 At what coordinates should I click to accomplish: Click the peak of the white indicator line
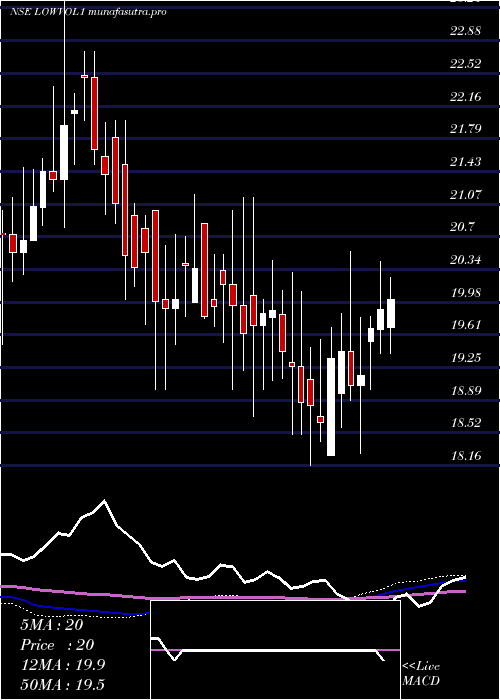click(104, 501)
